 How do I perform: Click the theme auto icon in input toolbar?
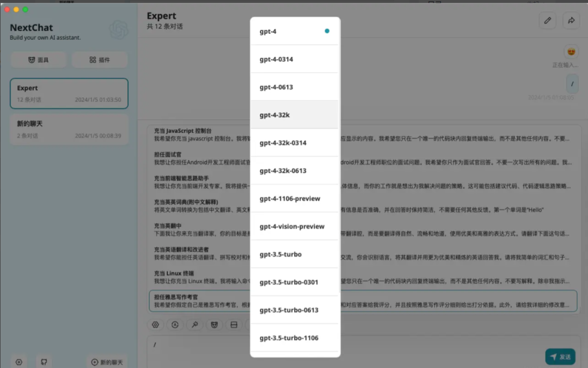175,324
